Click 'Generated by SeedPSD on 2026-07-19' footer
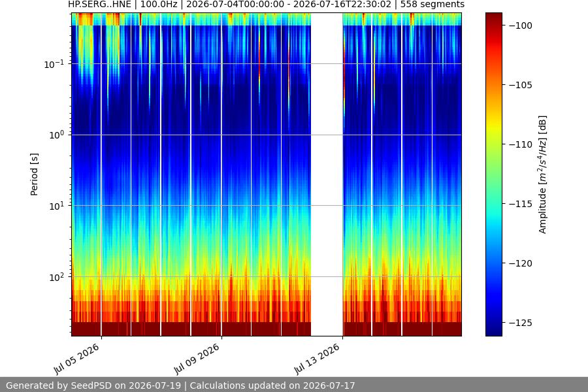 pos(93,385)
